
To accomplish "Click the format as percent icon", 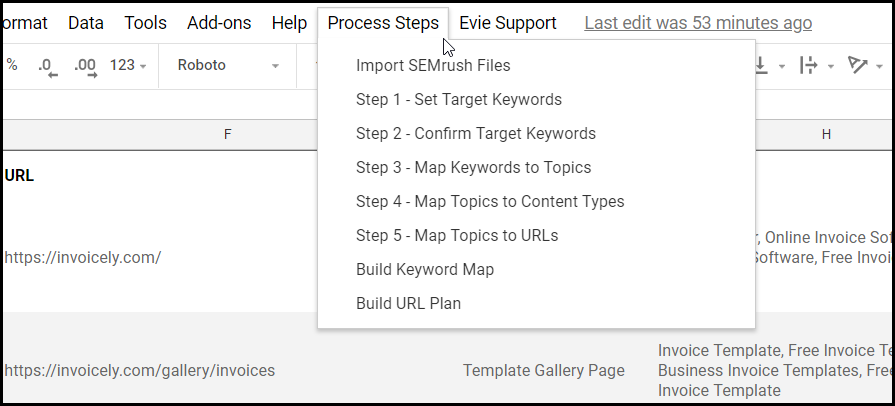I will (13, 66).
